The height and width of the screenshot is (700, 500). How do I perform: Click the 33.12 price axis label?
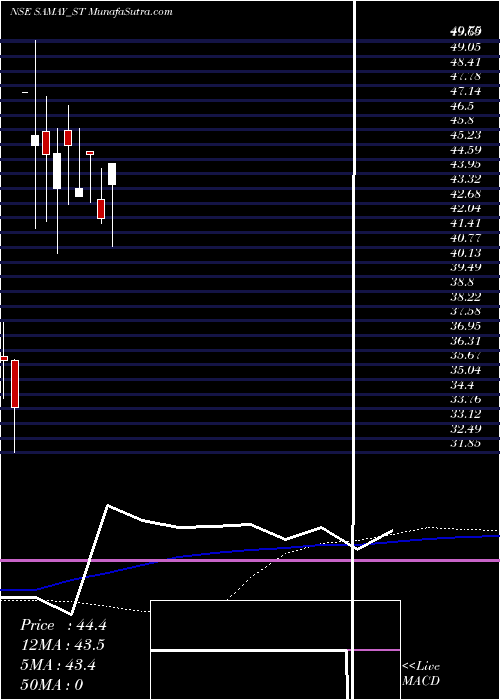[466, 414]
